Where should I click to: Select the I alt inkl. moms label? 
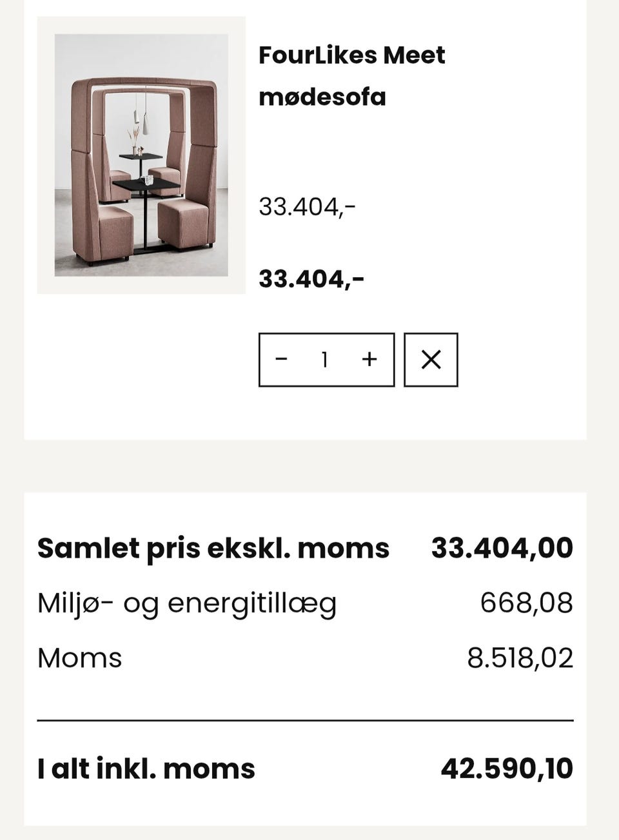(x=146, y=769)
